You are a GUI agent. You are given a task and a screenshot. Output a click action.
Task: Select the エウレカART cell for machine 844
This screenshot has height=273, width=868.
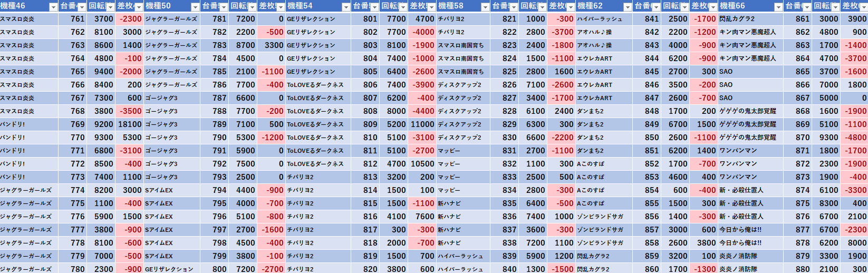click(x=604, y=58)
